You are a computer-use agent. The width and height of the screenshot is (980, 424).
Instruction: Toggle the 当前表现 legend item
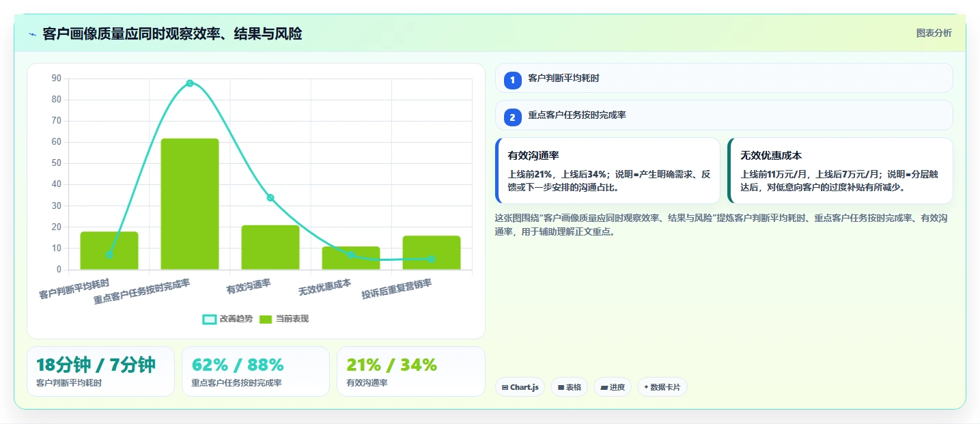pyautogui.click(x=284, y=319)
